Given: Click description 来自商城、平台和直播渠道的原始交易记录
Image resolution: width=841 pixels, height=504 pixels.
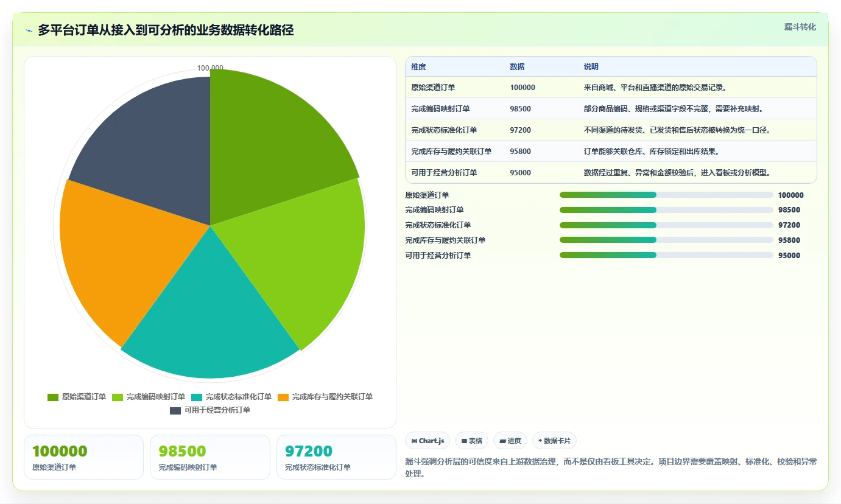Looking at the screenshot, I should pos(655,88).
